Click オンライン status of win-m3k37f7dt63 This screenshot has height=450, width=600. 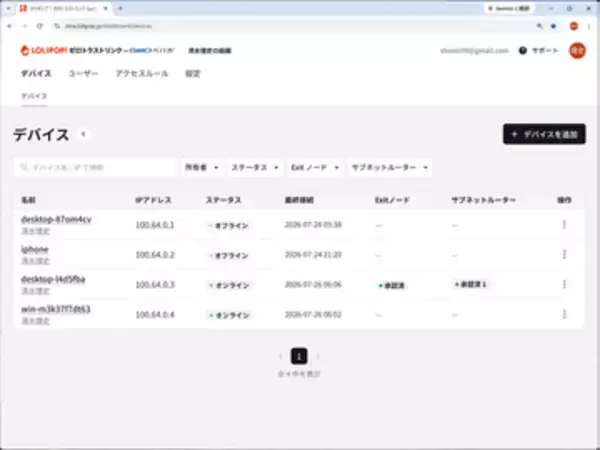coord(229,315)
